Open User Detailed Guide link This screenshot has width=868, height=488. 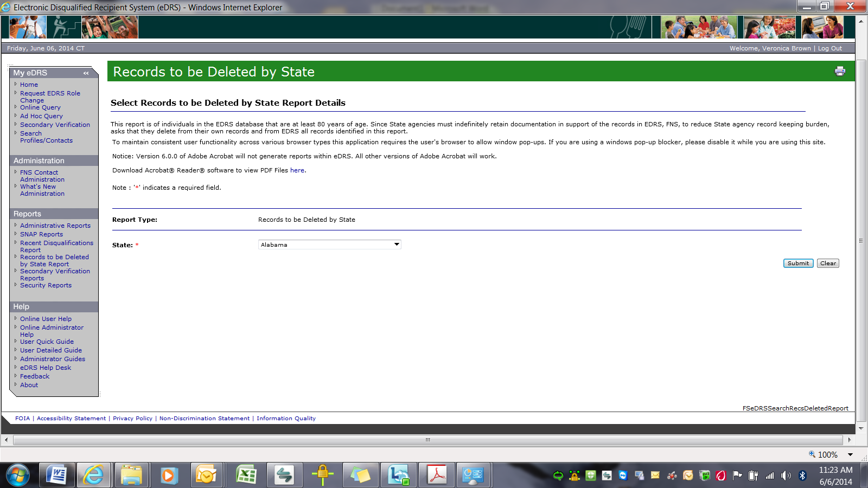[51, 350]
